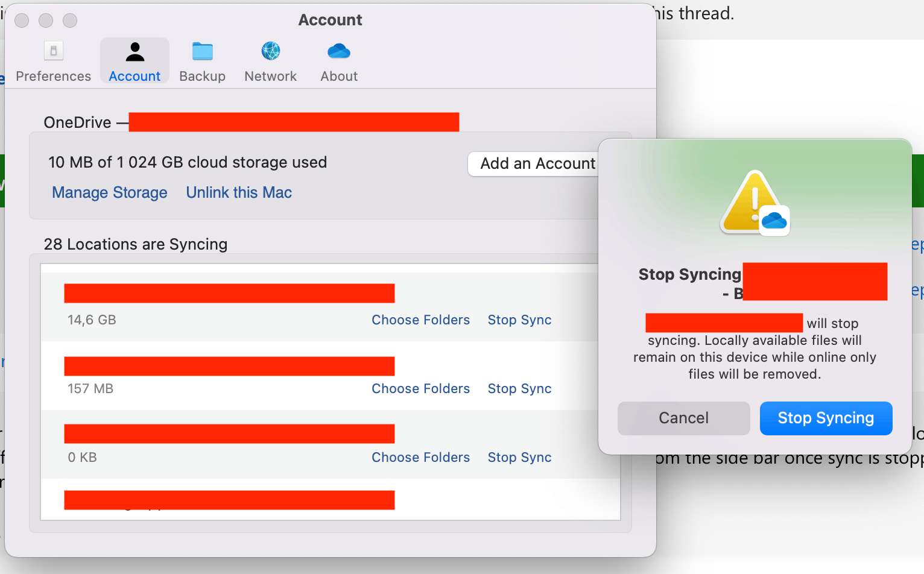The height and width of the screenshot is (574, 924).
Task: Open the Manage Storage link
Action: pyautogui.click(x=110, y=192)
